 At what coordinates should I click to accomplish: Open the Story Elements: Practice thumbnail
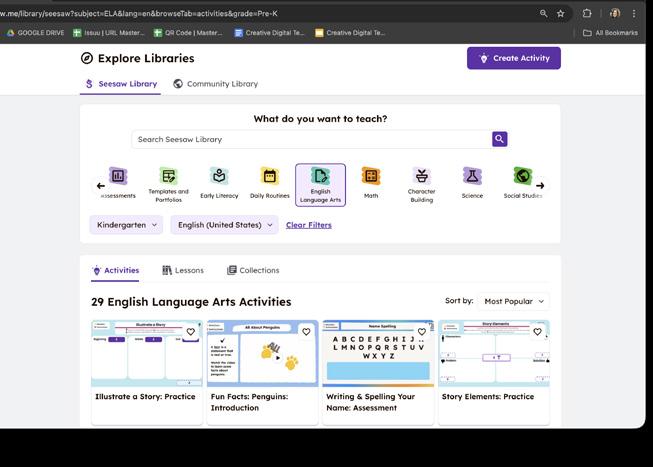[493, 354]
